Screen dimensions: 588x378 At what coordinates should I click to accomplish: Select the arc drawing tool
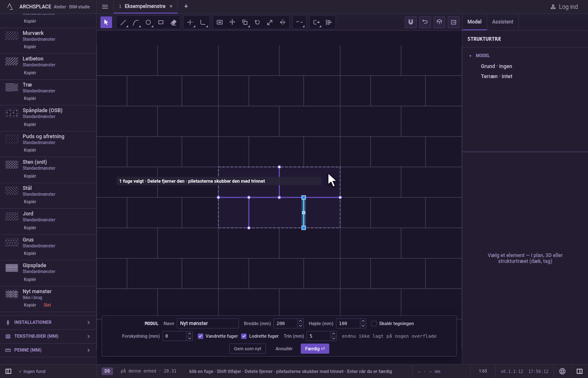[136, 22]
